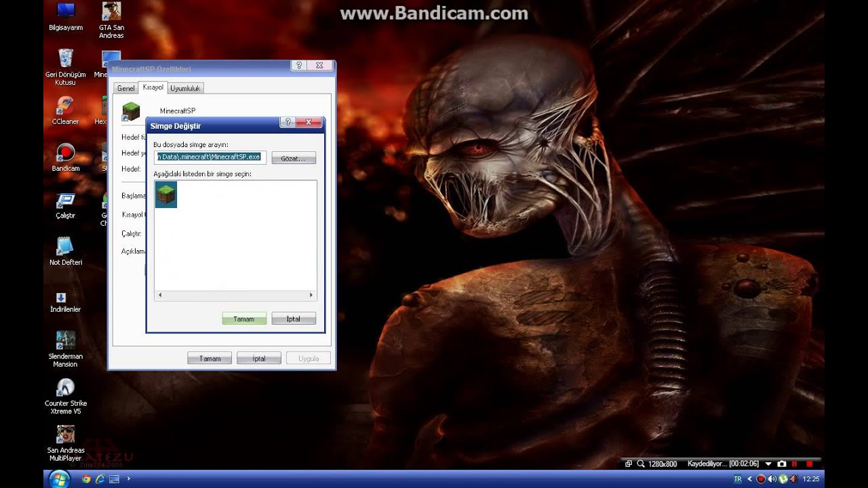Select Geri Dönüşüm Kutusu recycle bin icon
Screen dimensions: 868x488
pyautogui.click(x=66, y=67)
